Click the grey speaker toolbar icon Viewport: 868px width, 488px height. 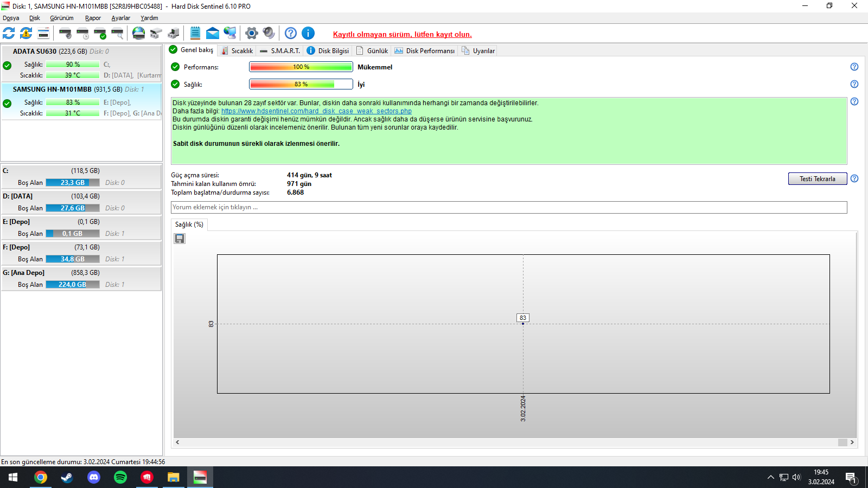[x=269, y=33]
